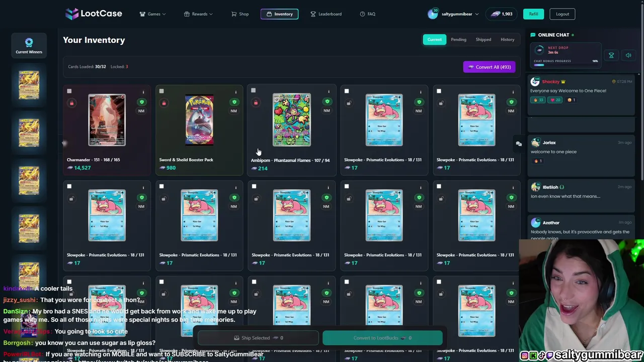Click the Online Chat speech bubble icon
The width and height of the screenshot is (644, 362).
[x=533, y=35]
